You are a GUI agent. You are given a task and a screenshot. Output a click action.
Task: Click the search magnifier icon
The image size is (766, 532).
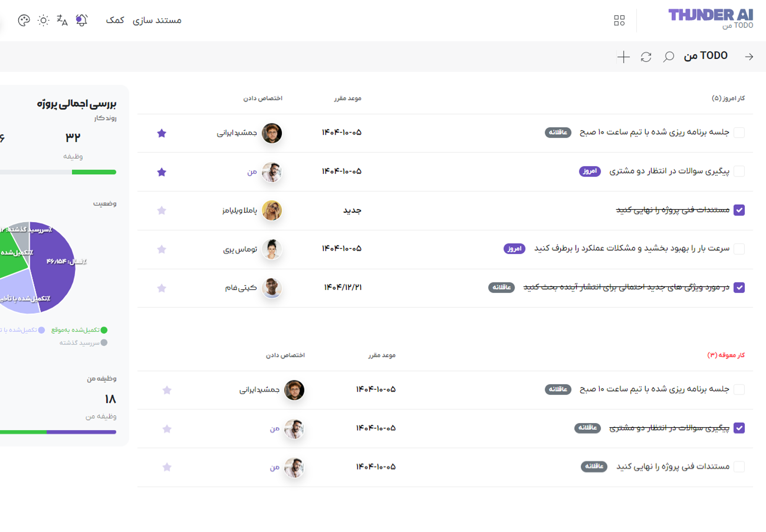tap(668, 57)
